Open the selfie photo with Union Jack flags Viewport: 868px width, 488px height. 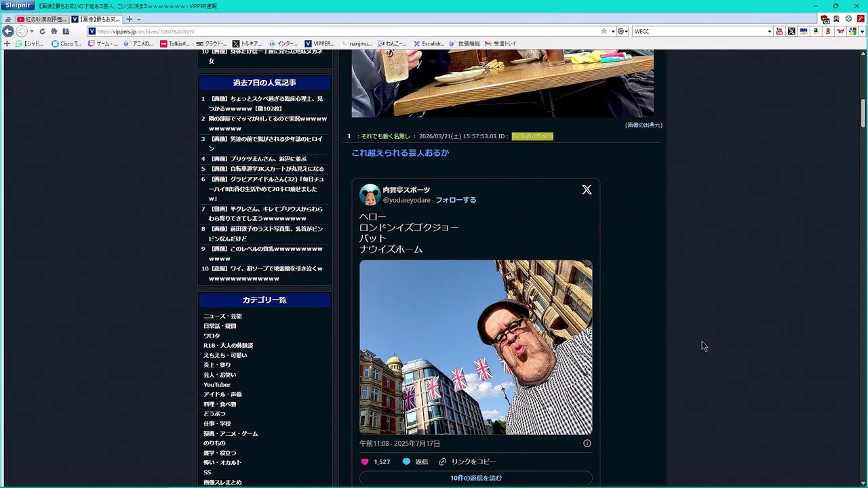[475, 347]
